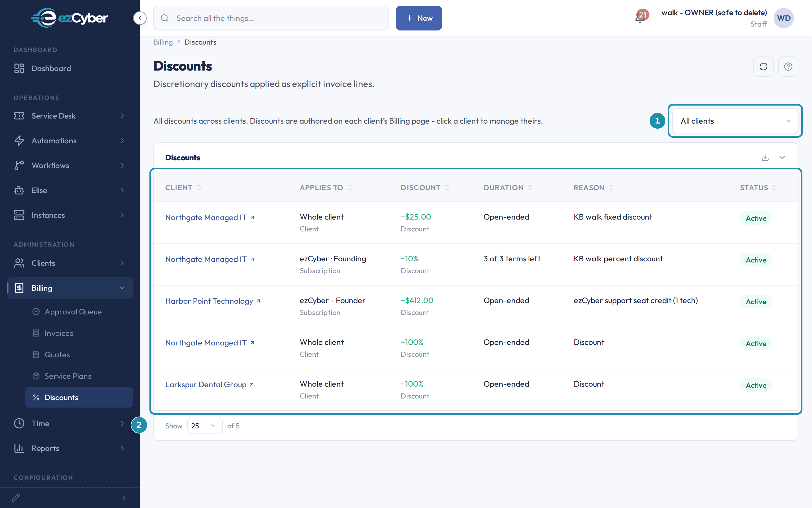
Task: Sort by the Duration column
Action: [508, 188]
